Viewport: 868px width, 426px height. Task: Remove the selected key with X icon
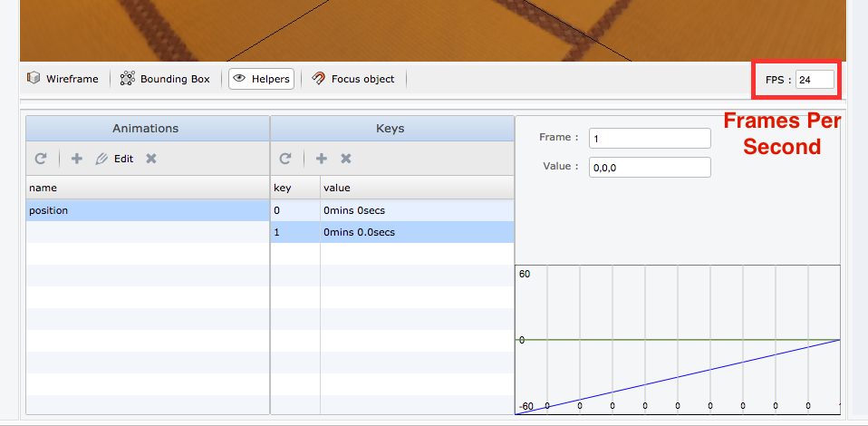click(x=346, y=159)
